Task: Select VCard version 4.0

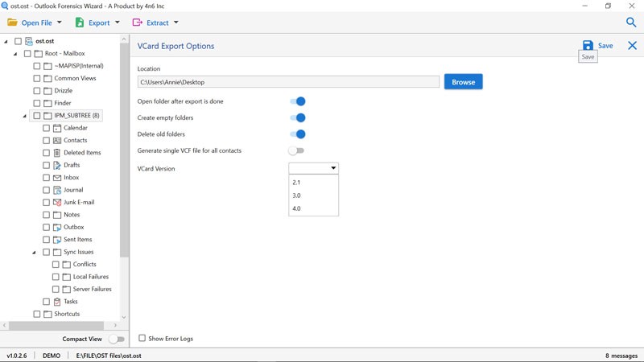Action: [x=313, y=208]
